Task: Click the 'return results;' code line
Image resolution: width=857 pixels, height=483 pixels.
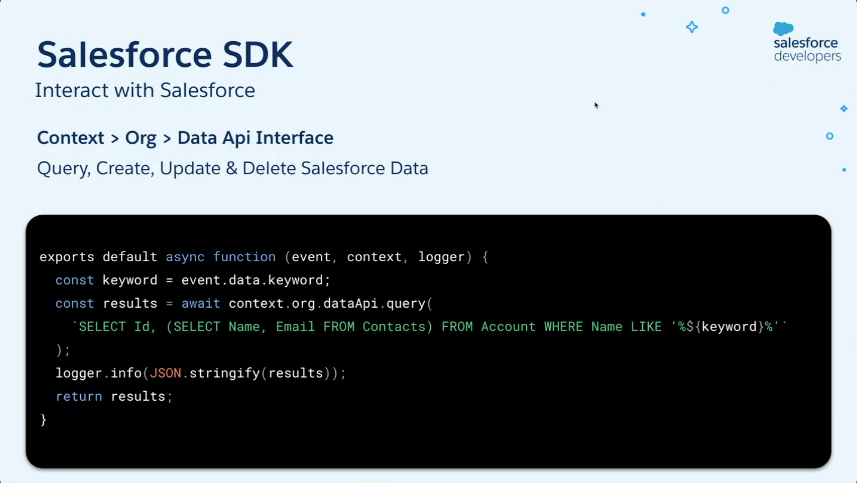Action: pyautogui.click(x=114, y=397)
